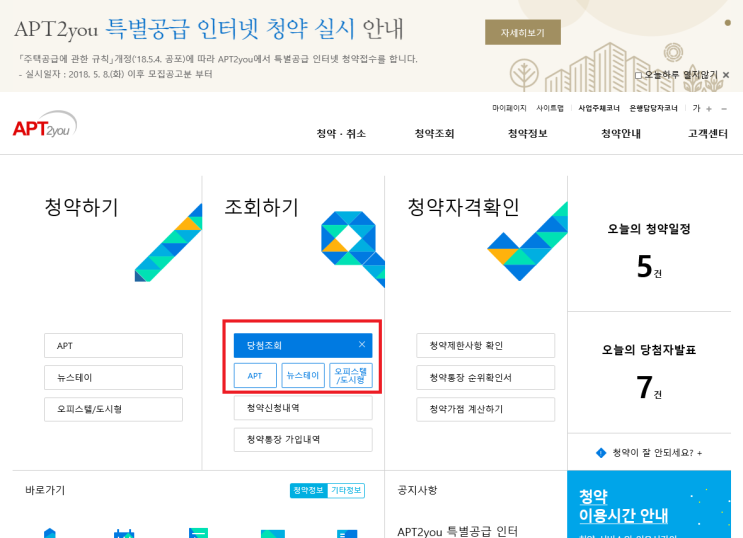
Task: Switch to the 청약정보 tab in 바로가기
Action: tap(308, 490)
